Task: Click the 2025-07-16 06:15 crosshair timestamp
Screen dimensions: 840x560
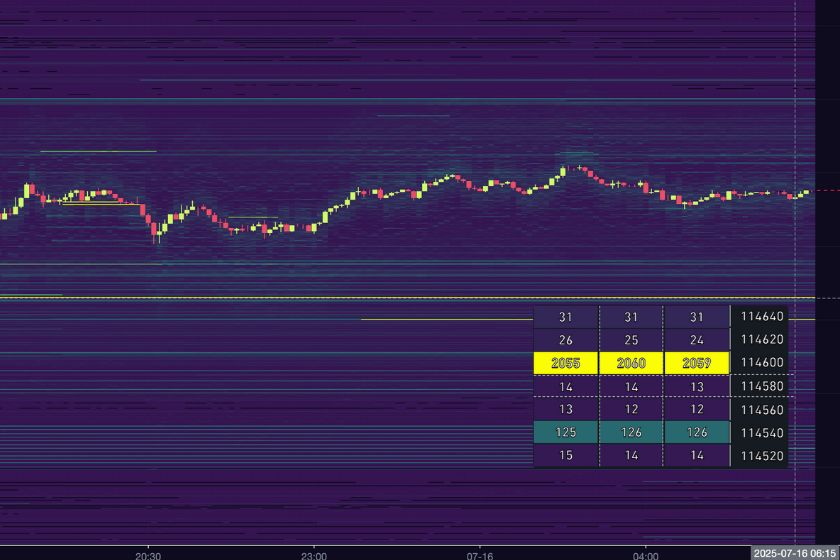Action: click(x=795, y=553)
